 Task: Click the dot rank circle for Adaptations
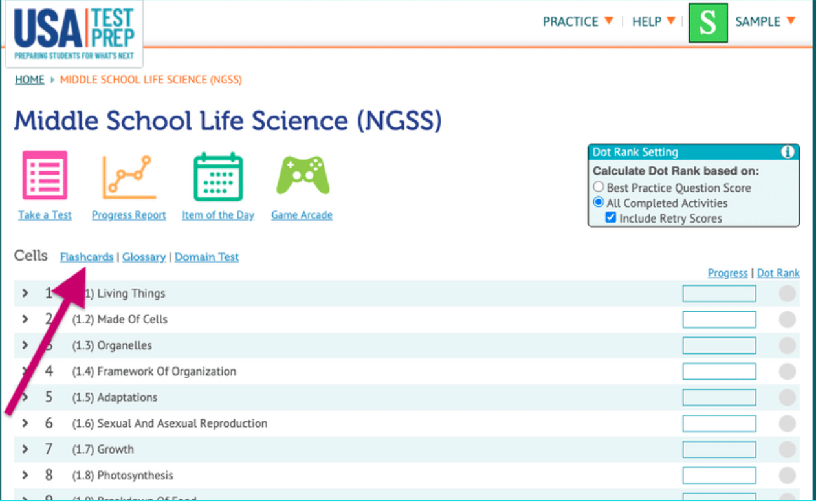(787, 397)
